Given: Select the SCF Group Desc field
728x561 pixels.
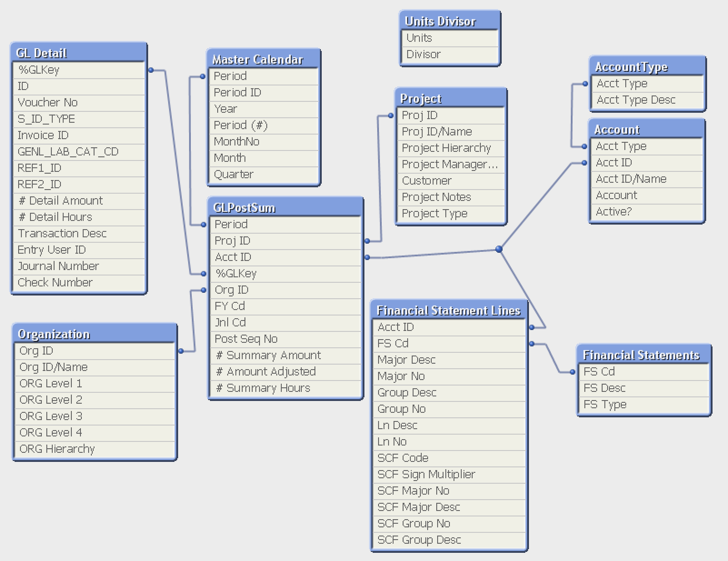Looking at the screenshot, I should pos(449,540).
